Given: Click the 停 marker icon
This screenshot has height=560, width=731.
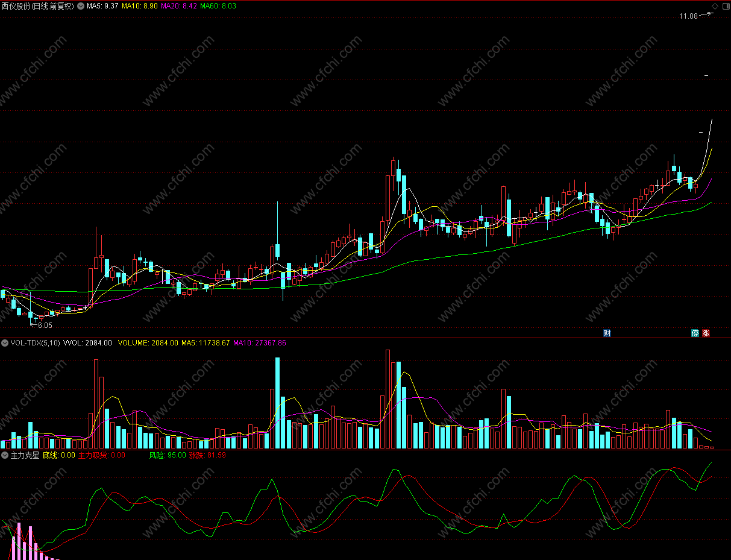Looking at the screenshot, I should coord(695,333).
